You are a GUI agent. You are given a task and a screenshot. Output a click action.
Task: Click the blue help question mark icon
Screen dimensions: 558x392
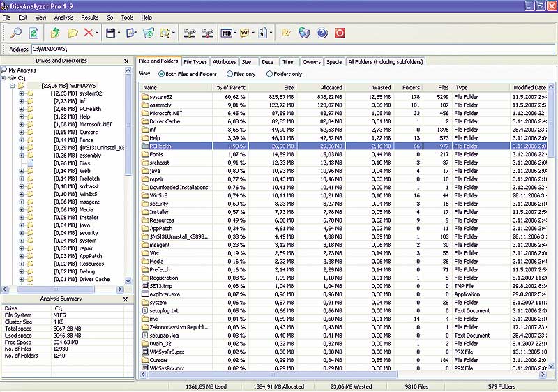(322, 33)
